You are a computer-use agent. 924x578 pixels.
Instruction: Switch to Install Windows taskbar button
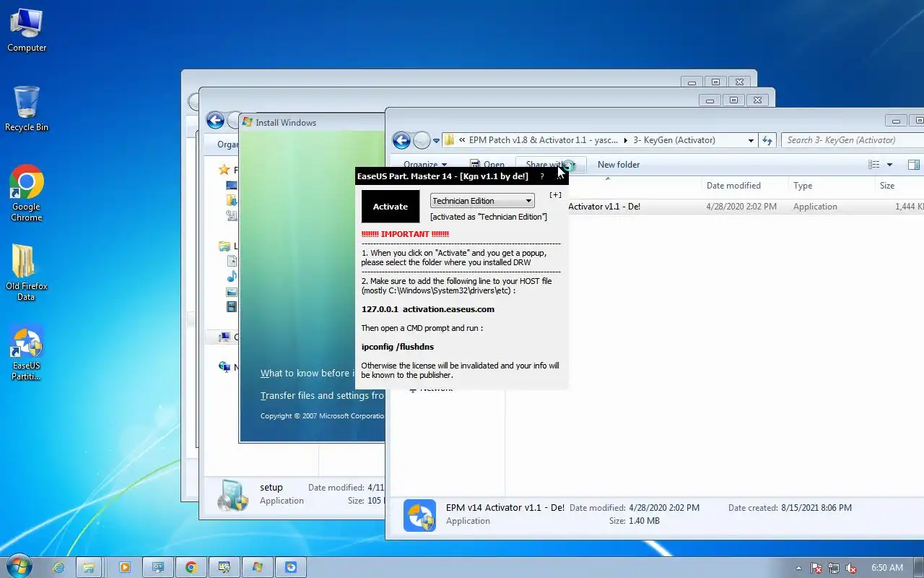[x=258, y=567]
